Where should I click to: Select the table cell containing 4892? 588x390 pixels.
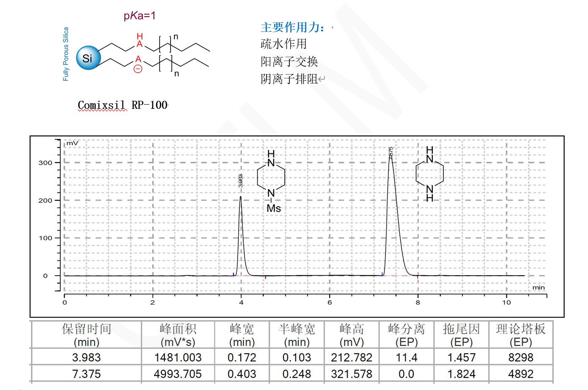[x=520, y=374]
